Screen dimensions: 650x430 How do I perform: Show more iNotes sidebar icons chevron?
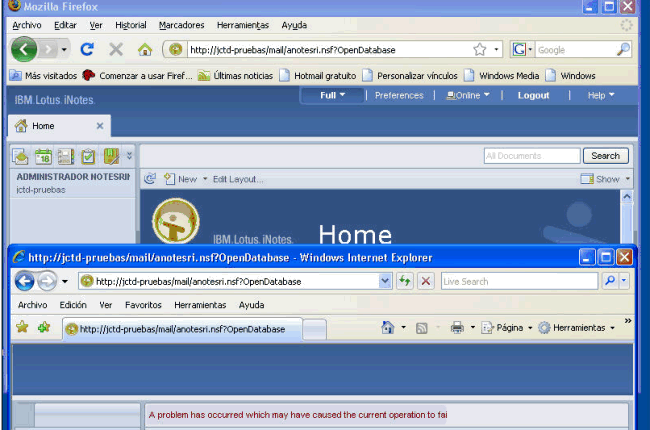(129, 156)
